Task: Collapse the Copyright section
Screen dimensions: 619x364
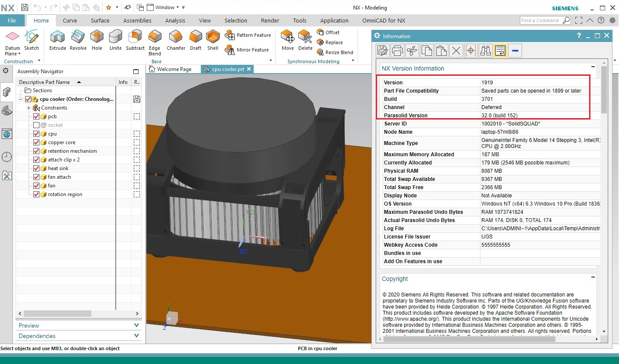Action: (593, 277)
